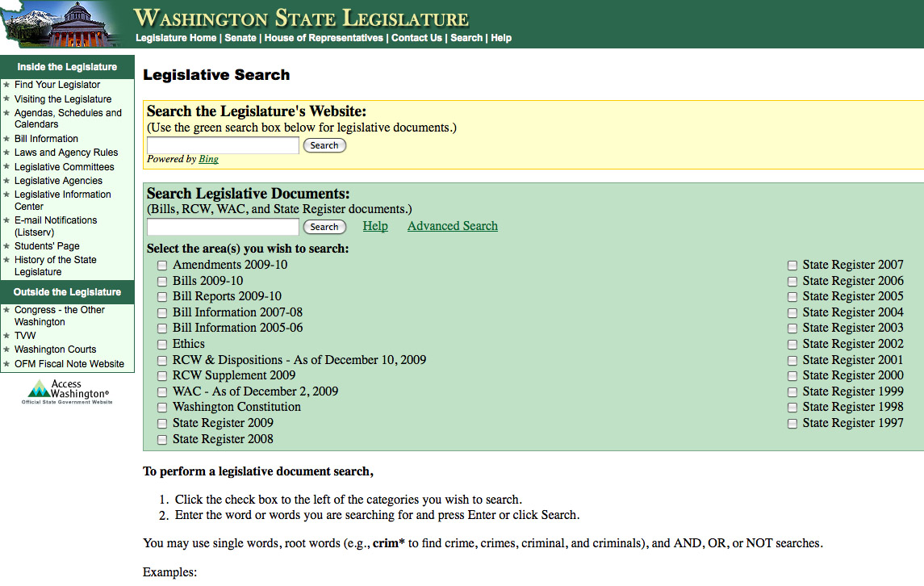The image size is (924, 586).
Task: Focus the legislative documents search field
Action: tap(223, 226)
